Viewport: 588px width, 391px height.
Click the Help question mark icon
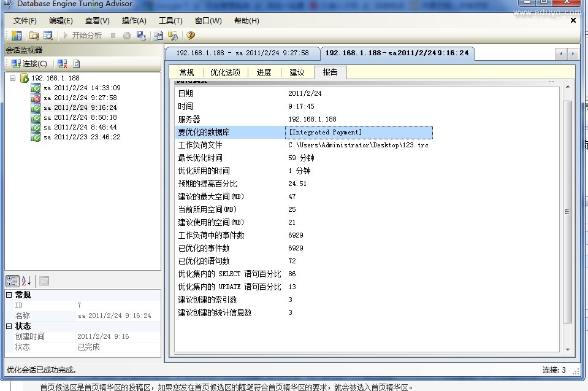(x=191, y=36)
